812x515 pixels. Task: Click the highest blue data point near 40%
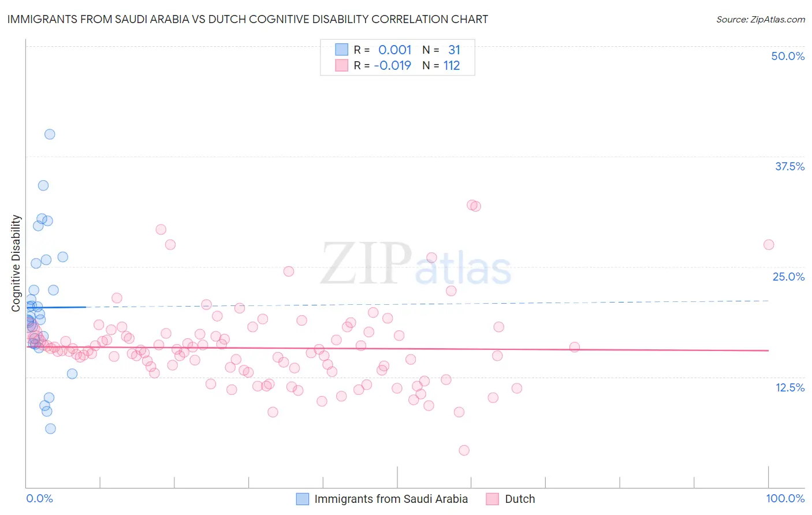tap(50, 134)
